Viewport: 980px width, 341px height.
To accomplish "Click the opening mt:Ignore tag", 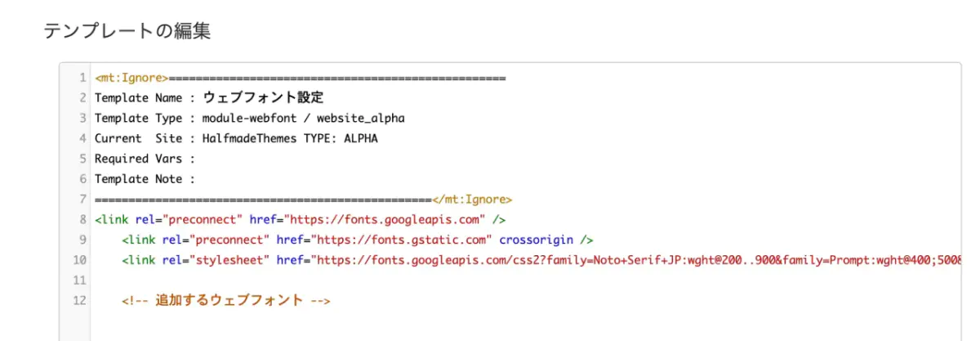I will pyautogui.click(x=131, y=78).
